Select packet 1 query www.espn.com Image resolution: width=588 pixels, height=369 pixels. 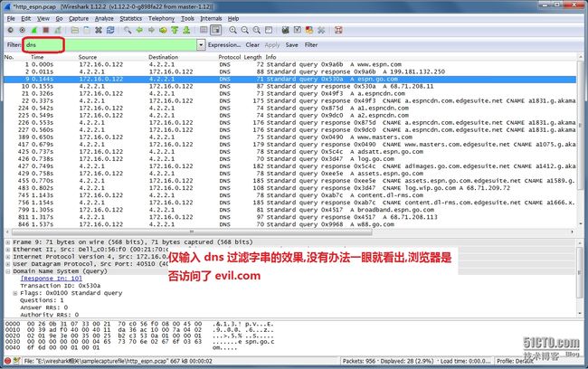pos(289,64)
